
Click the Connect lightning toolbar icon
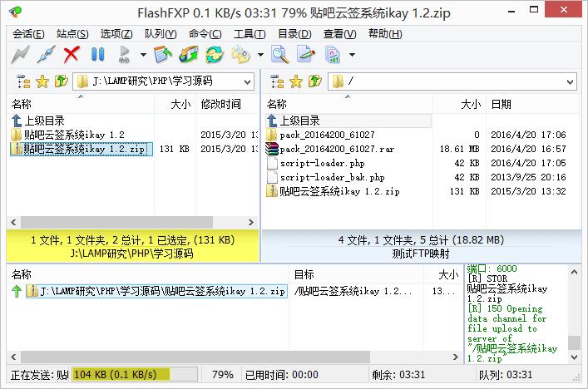(20, 55)
